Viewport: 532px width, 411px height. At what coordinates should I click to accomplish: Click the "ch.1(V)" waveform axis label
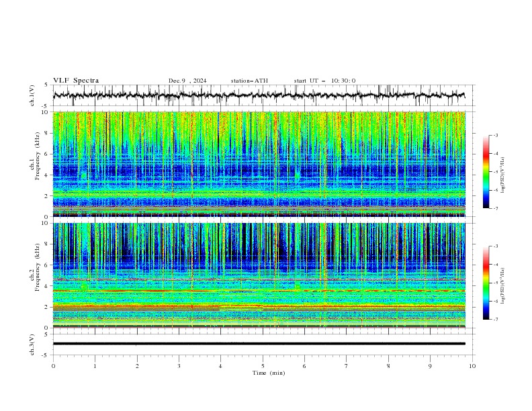pyautogui.click(x=32, y=95)
